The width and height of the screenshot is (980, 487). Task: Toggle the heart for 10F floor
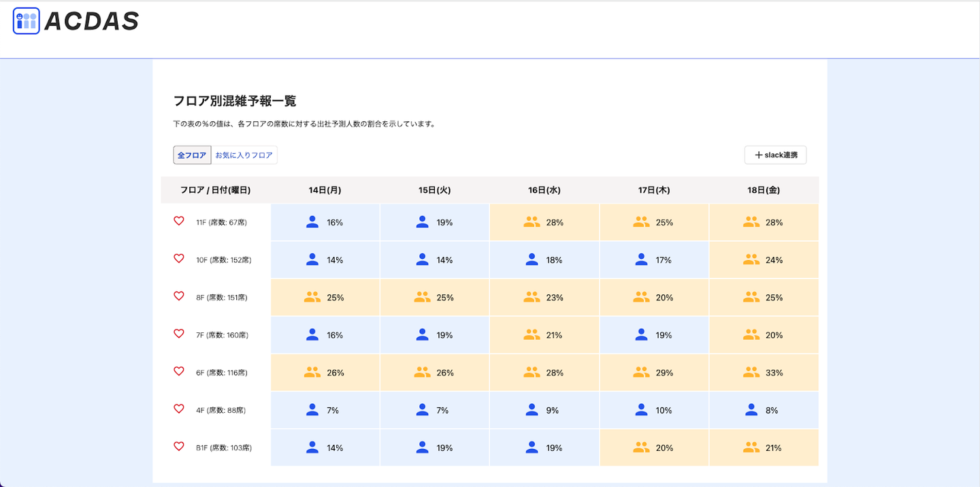tap(179, 259)
